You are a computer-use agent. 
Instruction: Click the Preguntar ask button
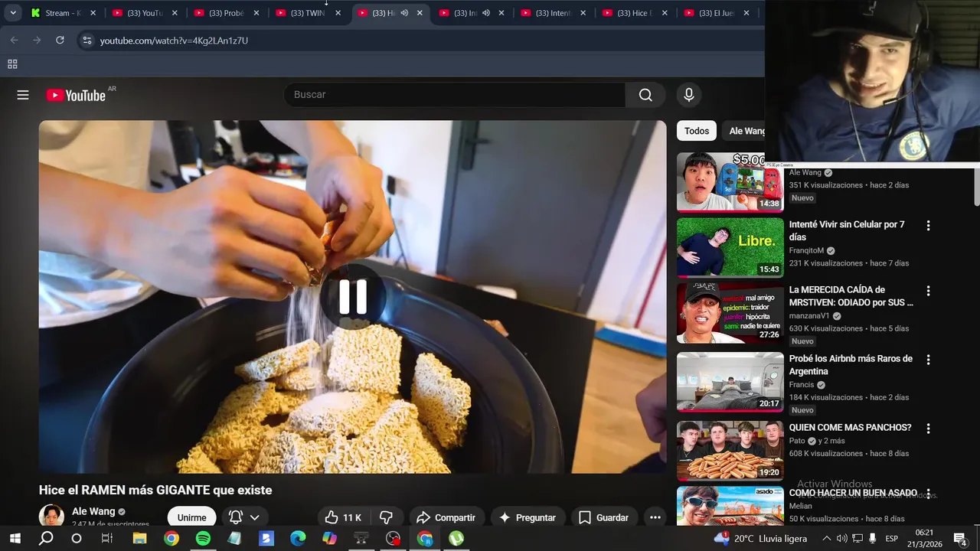coord(528,517)
